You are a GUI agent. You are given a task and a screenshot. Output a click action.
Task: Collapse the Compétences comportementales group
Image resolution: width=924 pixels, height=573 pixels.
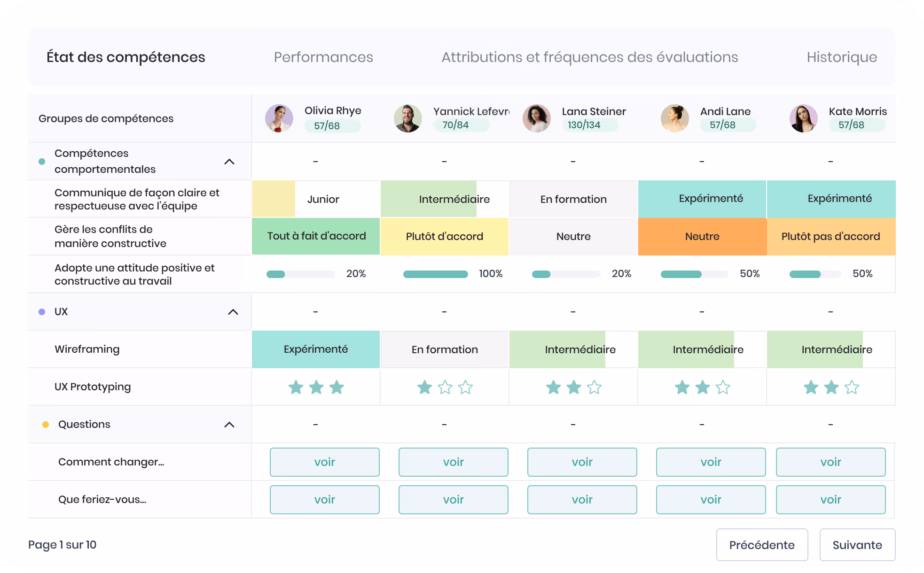(x=229, y=162)
